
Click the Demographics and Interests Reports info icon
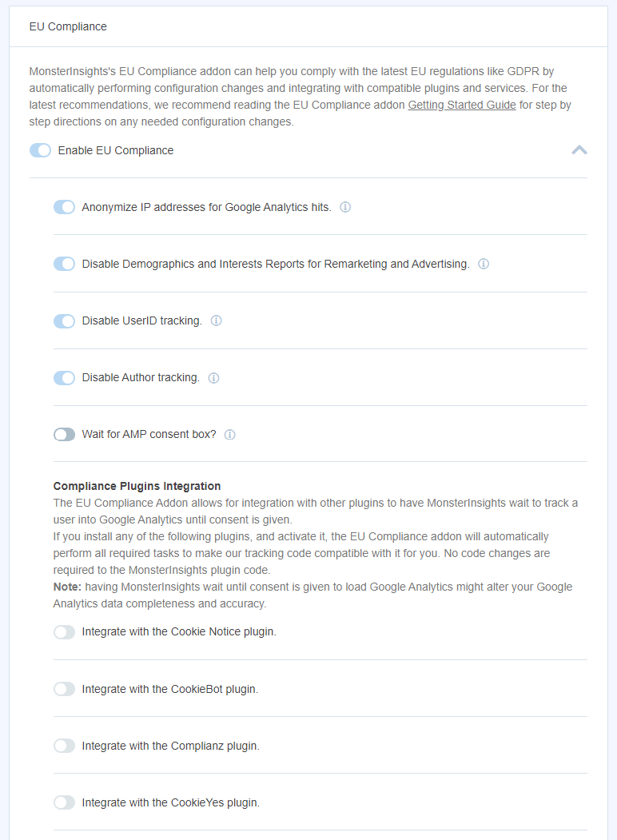484,264
